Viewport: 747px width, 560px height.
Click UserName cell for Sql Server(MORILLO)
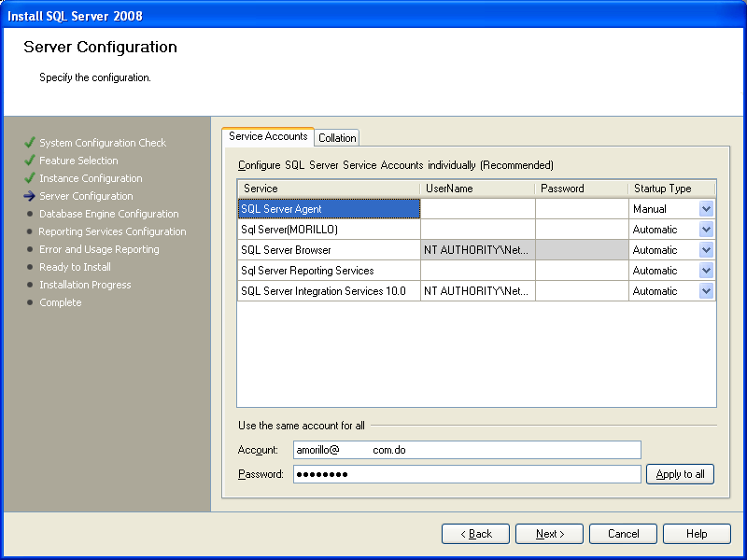[x=478, y=230]
